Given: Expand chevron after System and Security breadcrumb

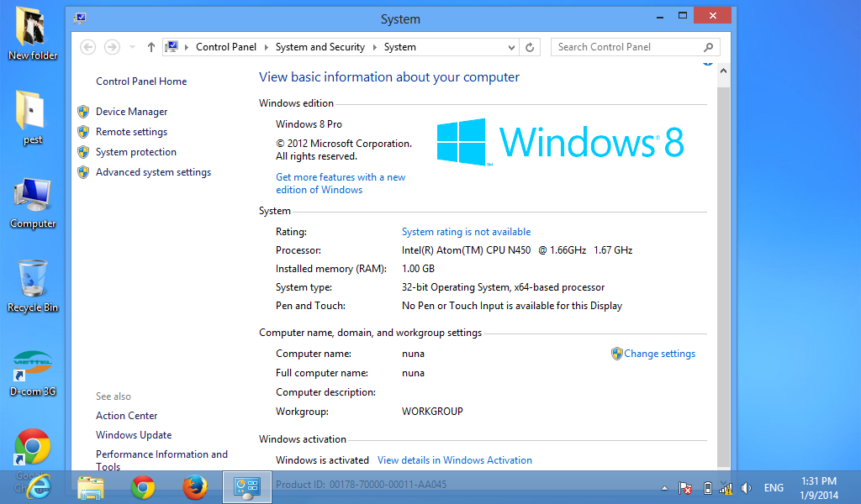Looking at the screenshot, I should click(x=374, y=47).
